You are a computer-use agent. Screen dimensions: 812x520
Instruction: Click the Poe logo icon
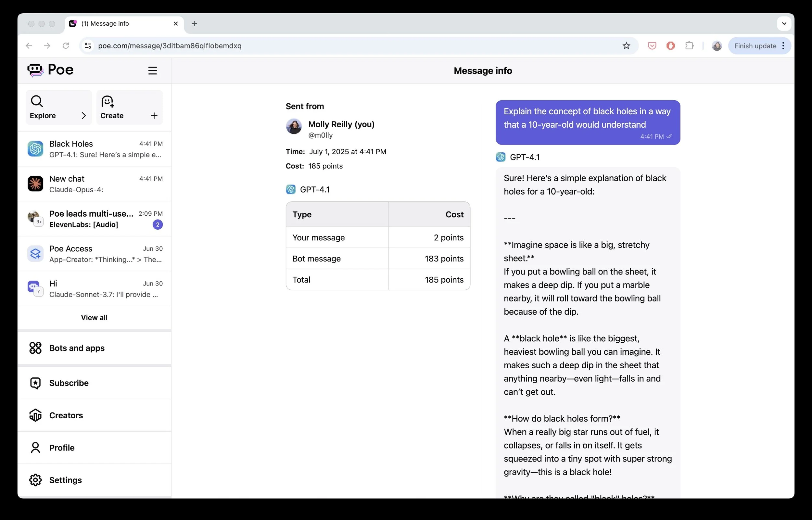pos(35,70)
